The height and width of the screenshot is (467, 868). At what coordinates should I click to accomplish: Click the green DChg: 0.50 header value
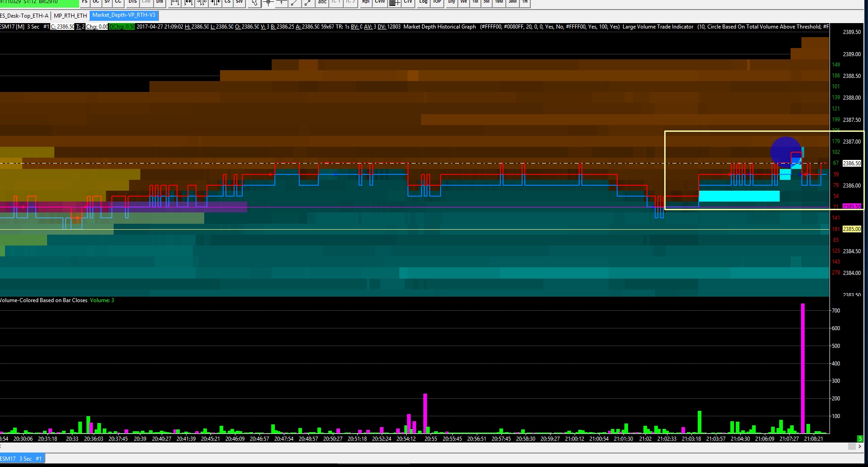122,27
